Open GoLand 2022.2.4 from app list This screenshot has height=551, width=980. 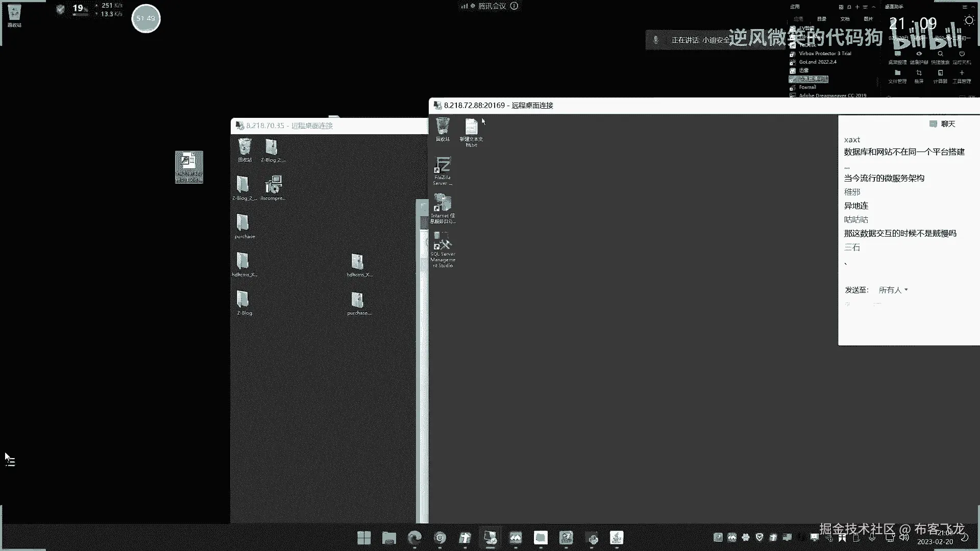pyautogui.click(x=817, y=62)
